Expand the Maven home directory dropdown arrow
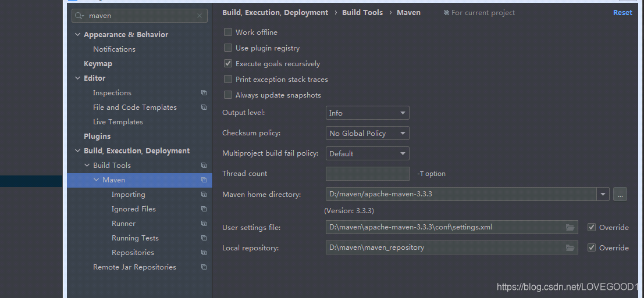 coord(603,194)
